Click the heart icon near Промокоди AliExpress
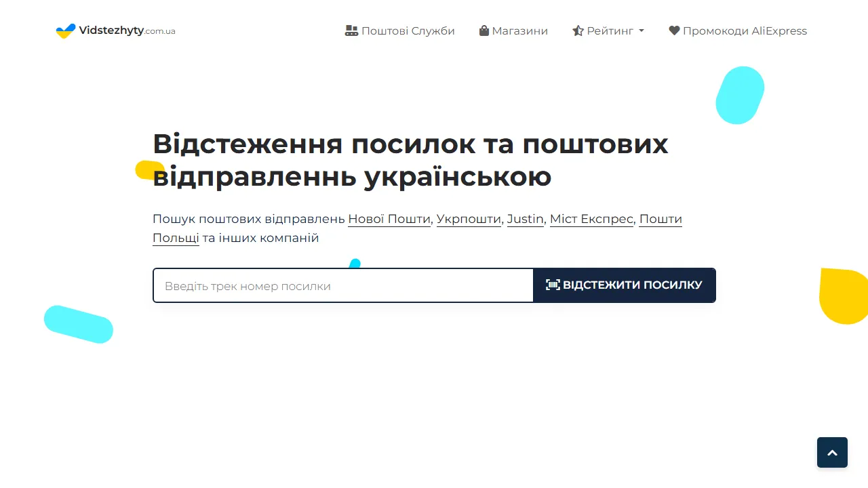The width and height of the screenshot is (868, 488). [x=673, y=30]
